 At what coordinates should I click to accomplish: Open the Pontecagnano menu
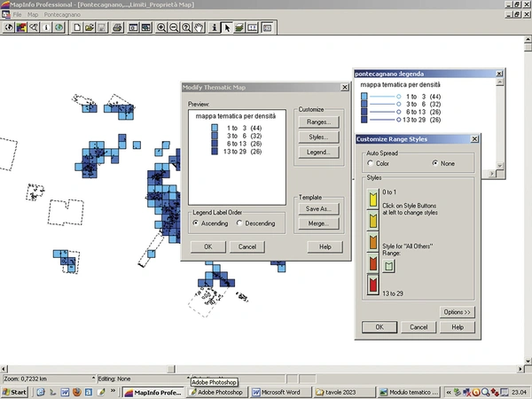coord(62,15)
